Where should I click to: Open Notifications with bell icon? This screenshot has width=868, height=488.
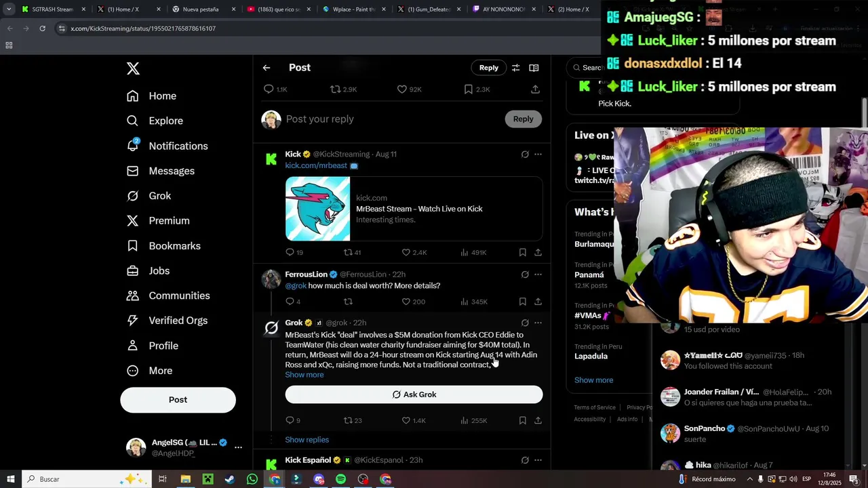167,146
